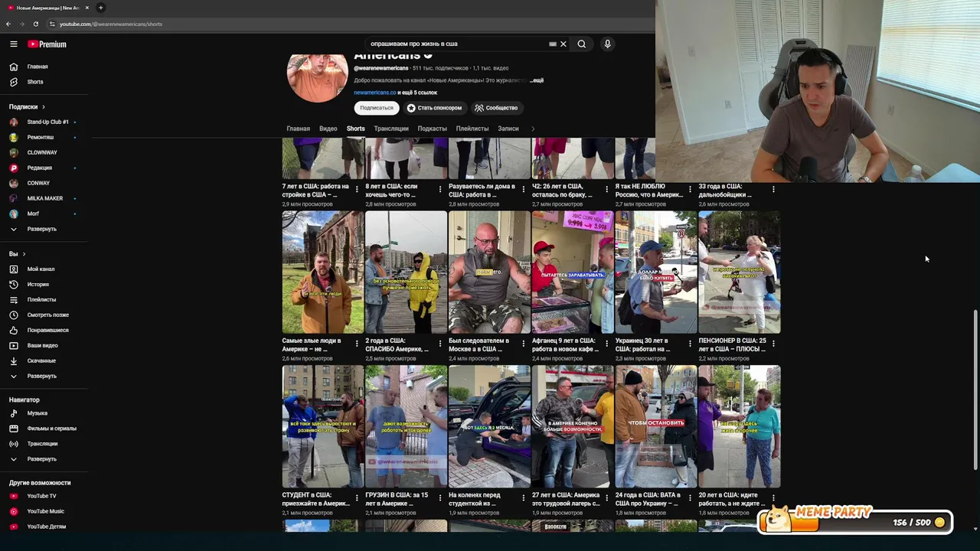Click the YouTube Premium logo
Image resolution: width=980 pixels, height=551 pixels.
pos(47,44)
